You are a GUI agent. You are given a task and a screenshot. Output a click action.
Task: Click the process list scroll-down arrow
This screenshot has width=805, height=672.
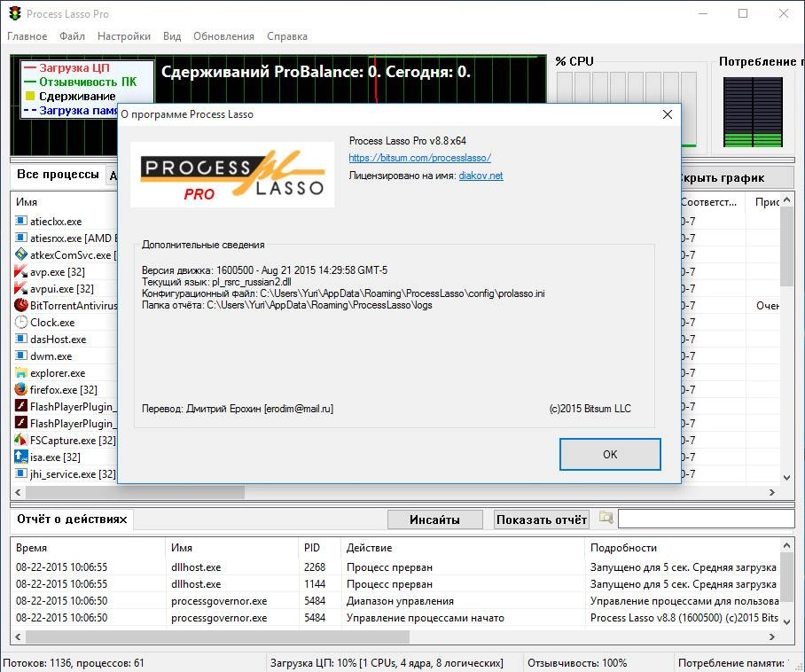click(787, 477)
